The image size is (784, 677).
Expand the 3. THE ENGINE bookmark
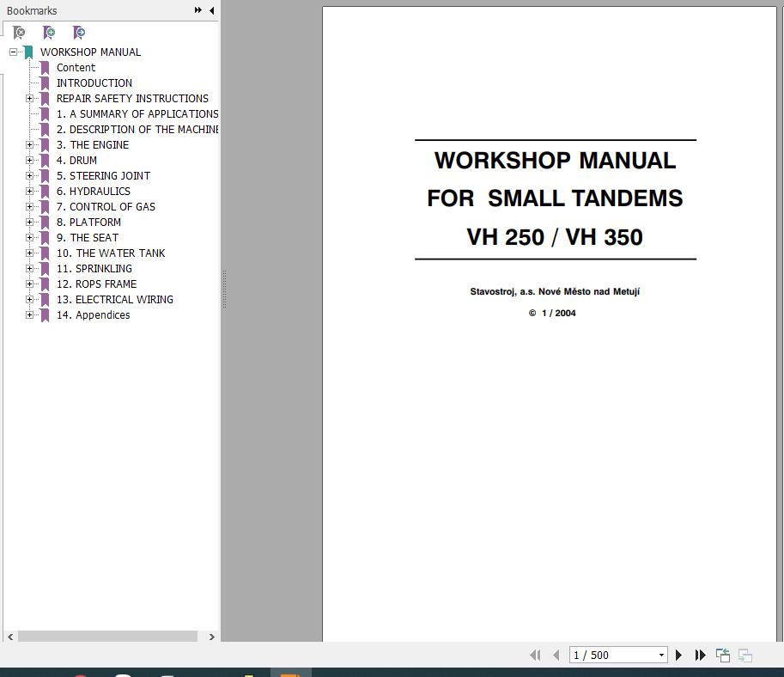pyautogui.click(x=29, y=144)
